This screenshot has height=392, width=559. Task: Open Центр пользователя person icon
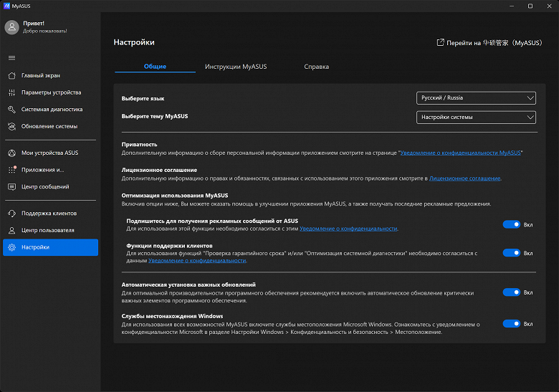click(11, 231)
